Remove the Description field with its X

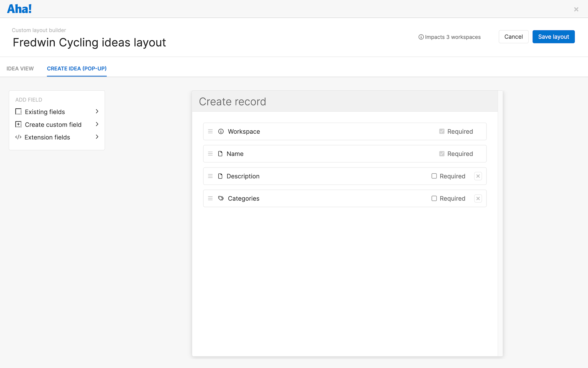[x=478, y=176]
